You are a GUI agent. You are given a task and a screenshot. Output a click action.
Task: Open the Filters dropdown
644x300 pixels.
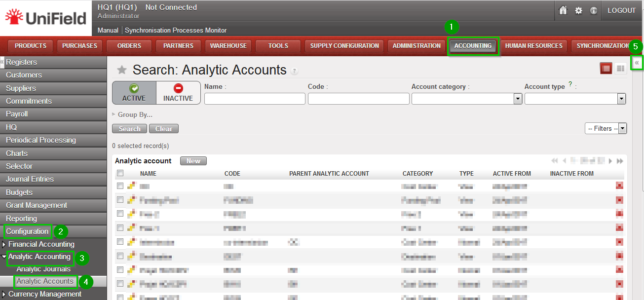coord(606,128)
